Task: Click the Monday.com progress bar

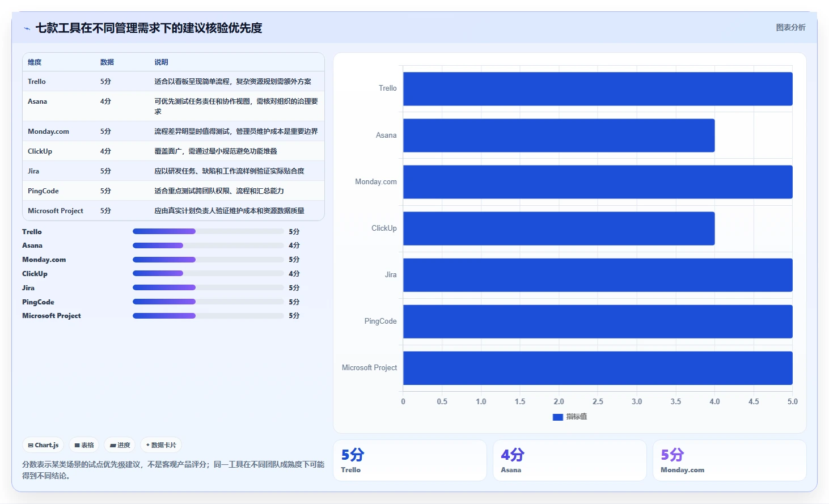Action: click(x=208, y=260)
